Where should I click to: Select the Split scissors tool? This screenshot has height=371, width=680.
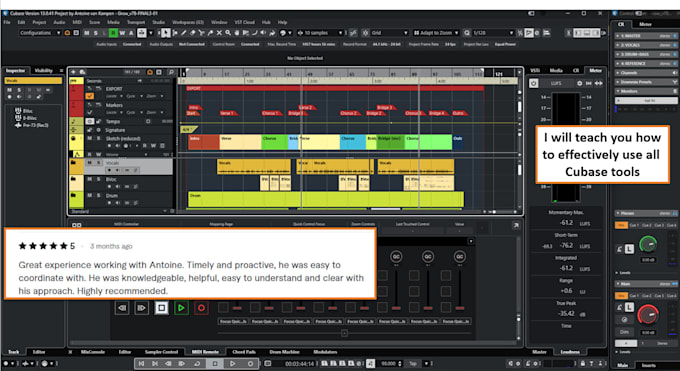point(201,33)
